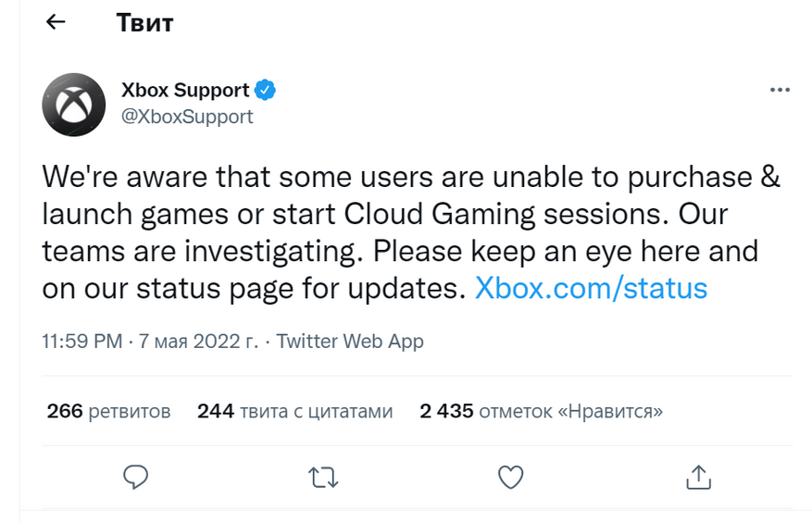Click the 11:59 PM timestamp
This screenshot has width=812, height=523.
click(82, 342)
